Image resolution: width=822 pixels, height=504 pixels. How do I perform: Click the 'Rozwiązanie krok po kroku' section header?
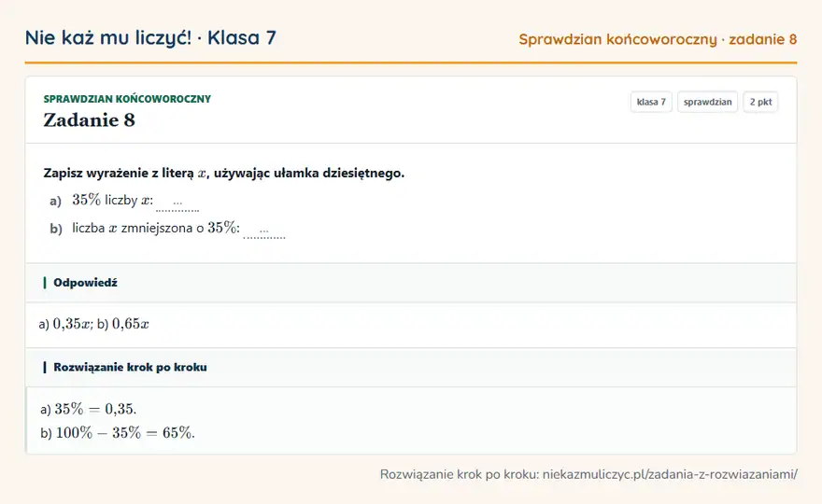(411, 367)
